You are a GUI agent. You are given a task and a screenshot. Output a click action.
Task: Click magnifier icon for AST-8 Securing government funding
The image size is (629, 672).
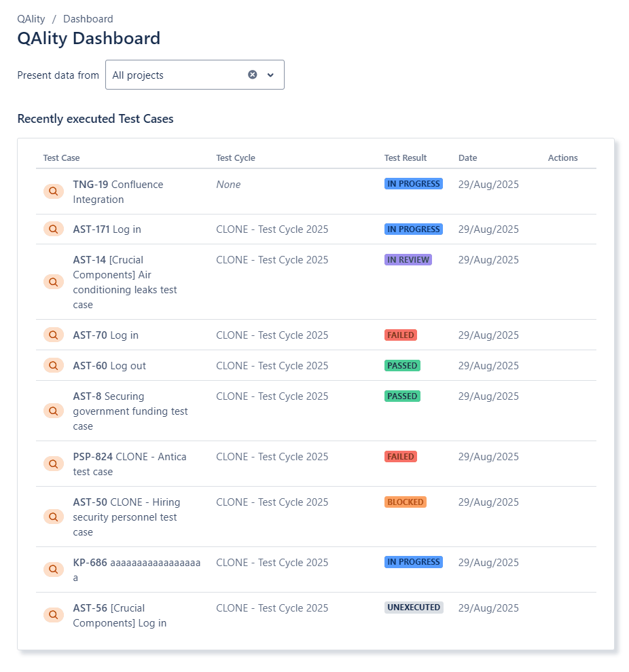[54, 411]
